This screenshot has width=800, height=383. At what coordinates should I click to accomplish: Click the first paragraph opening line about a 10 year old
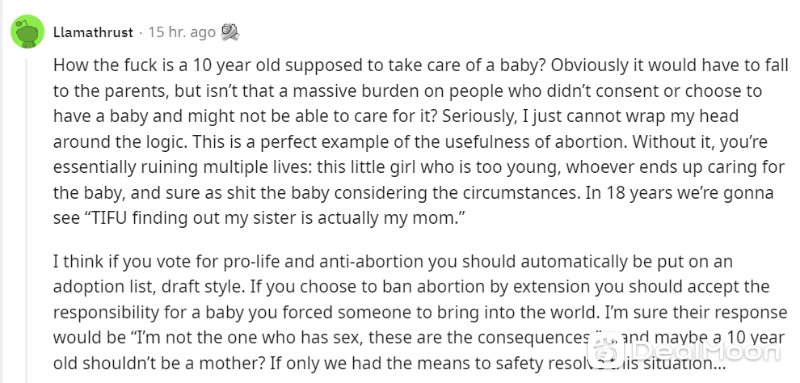pyautogui.click(x=420, y=66)
